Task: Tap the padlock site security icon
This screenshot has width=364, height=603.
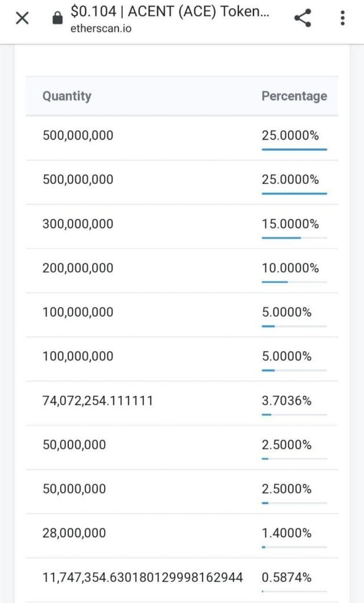Action: pos(57,18)
